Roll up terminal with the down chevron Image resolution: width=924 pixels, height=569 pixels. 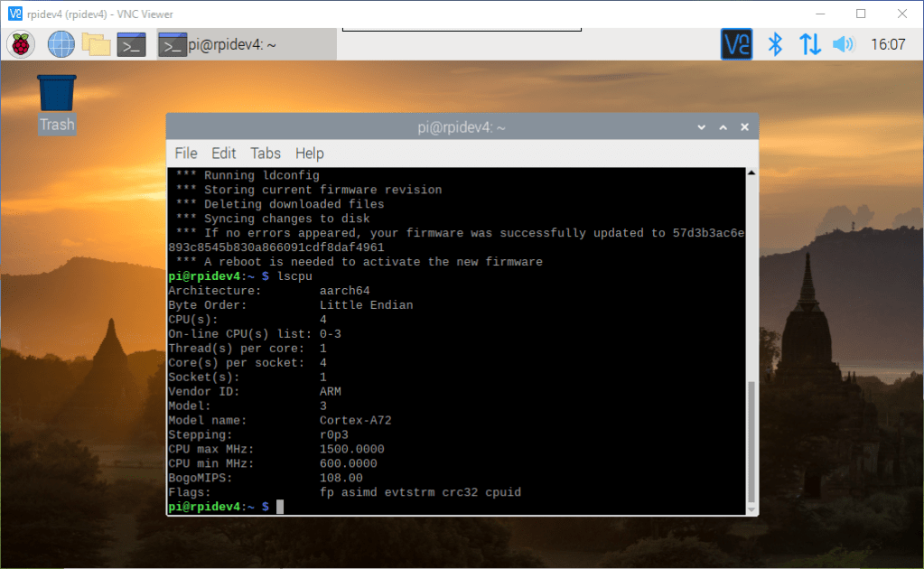(701, 127)
